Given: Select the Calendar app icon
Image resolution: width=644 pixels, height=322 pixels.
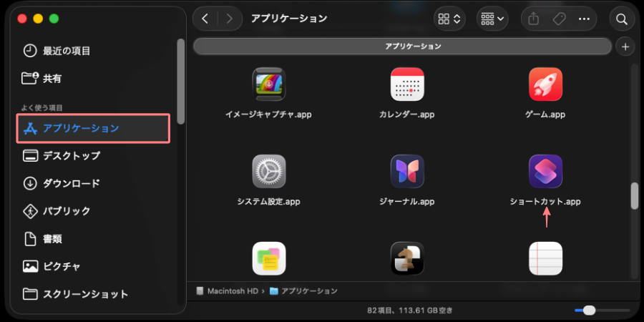Looking at the screenshot, I should [407, 84].
